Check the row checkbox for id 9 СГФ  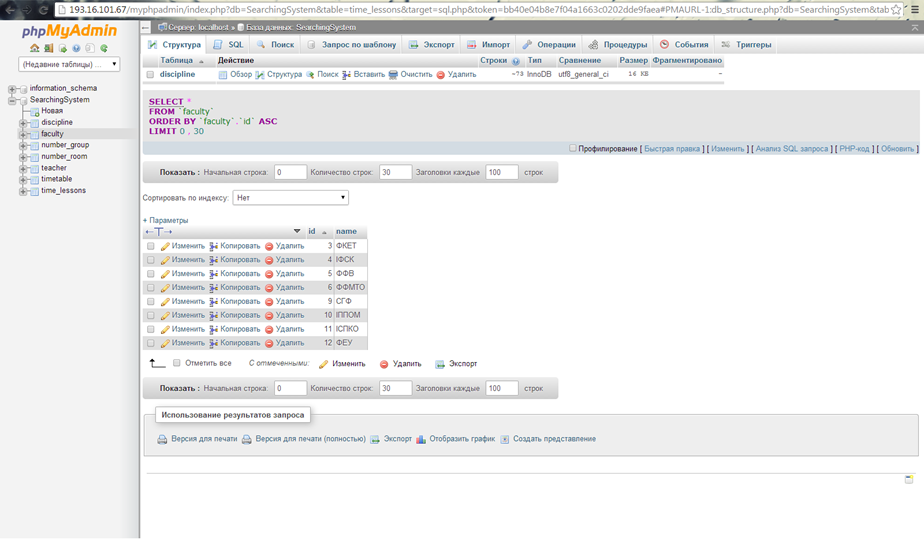coord(151,302)
